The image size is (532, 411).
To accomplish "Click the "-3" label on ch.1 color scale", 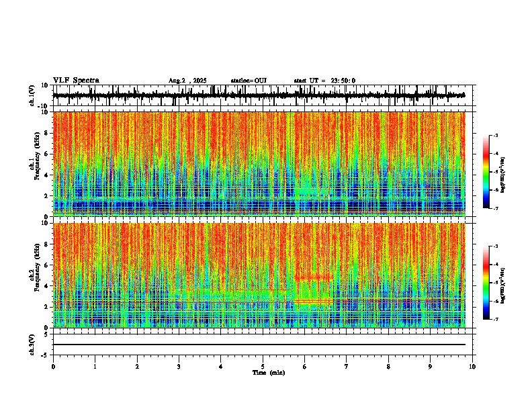I will coord(496,135).
